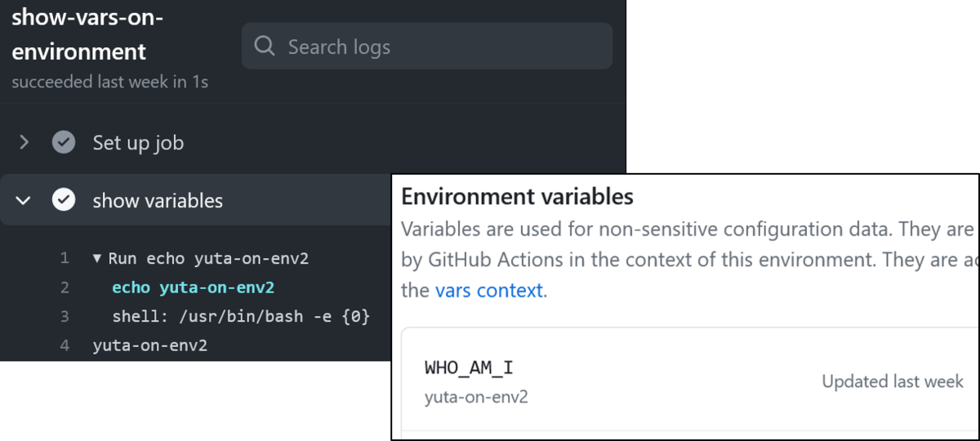Click the magnifier icon in Search logs
Screen dimensions: 980x441
click(x=264, y=47)
